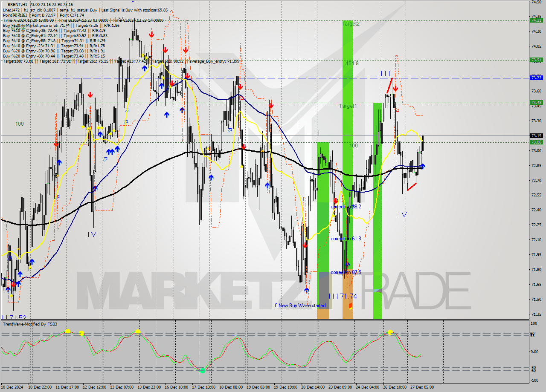The width and height of the screenshot is (546, 392).
Task: Click the green 73.08 price level tag
Action: click(x=536, y=142)
